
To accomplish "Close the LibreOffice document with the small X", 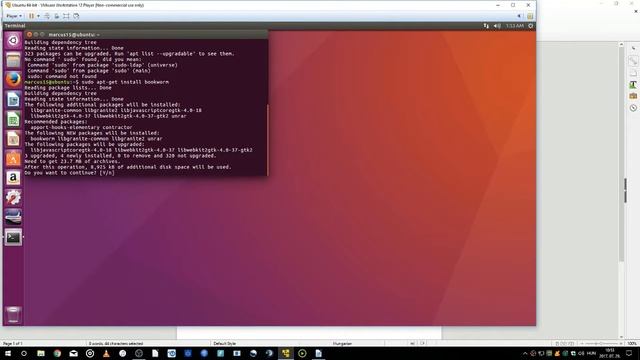I will (636, 11).
